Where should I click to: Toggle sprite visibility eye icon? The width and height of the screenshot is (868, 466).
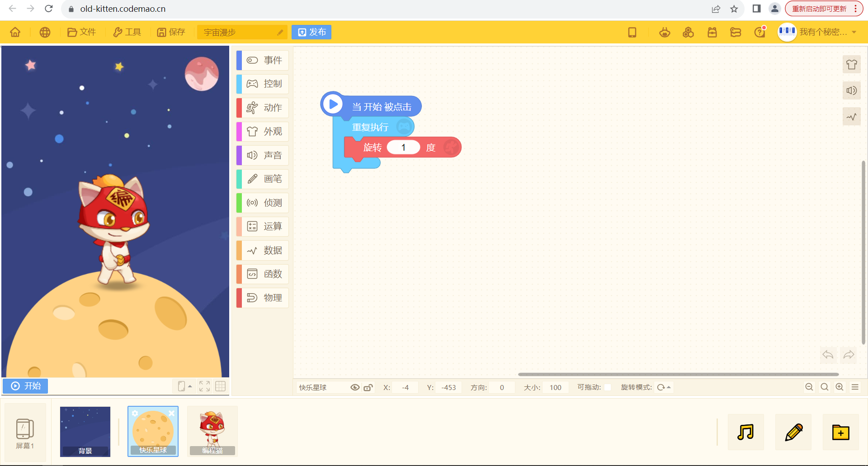[355, 387]
